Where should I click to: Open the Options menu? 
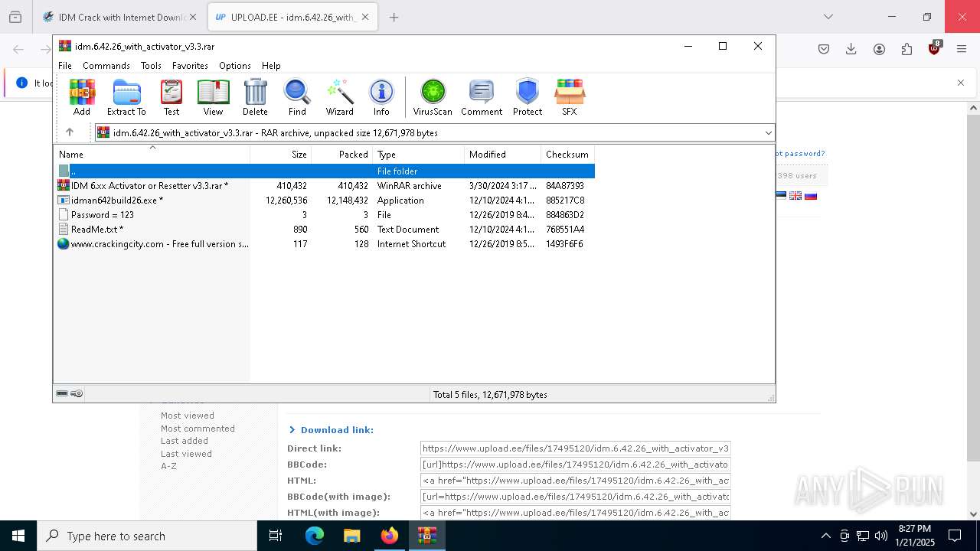point(235,66)
